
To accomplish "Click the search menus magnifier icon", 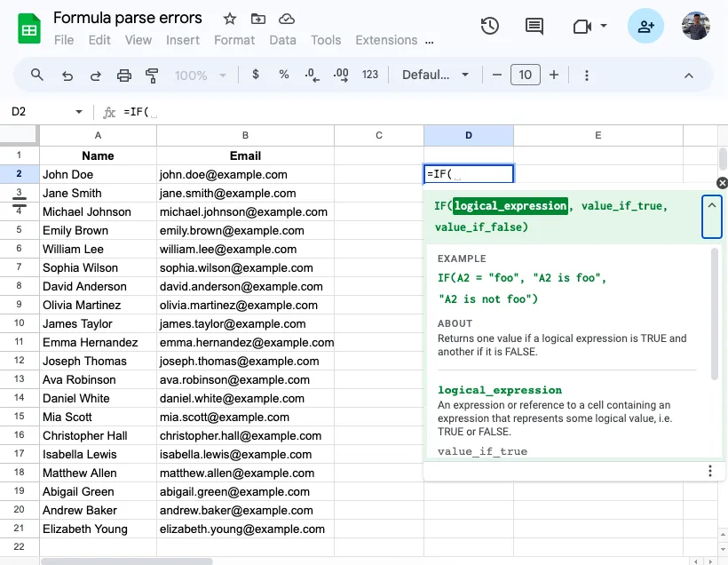I will 37,75.
